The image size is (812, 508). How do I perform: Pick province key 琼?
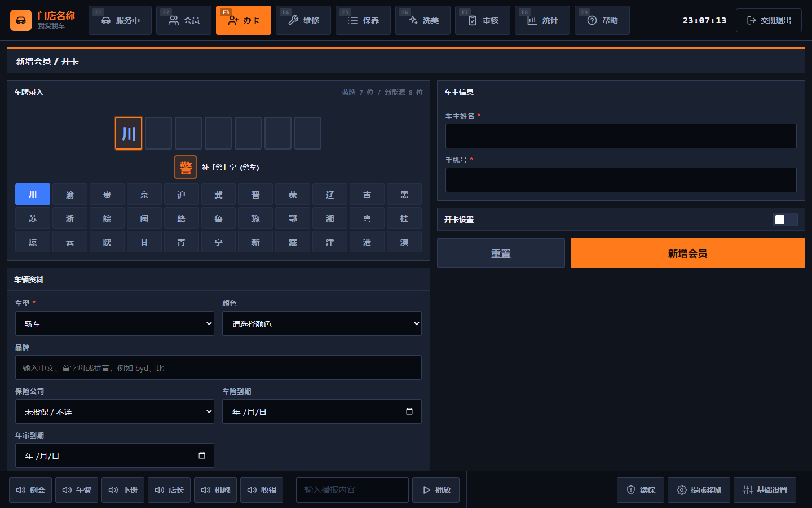tap(33, 242)
